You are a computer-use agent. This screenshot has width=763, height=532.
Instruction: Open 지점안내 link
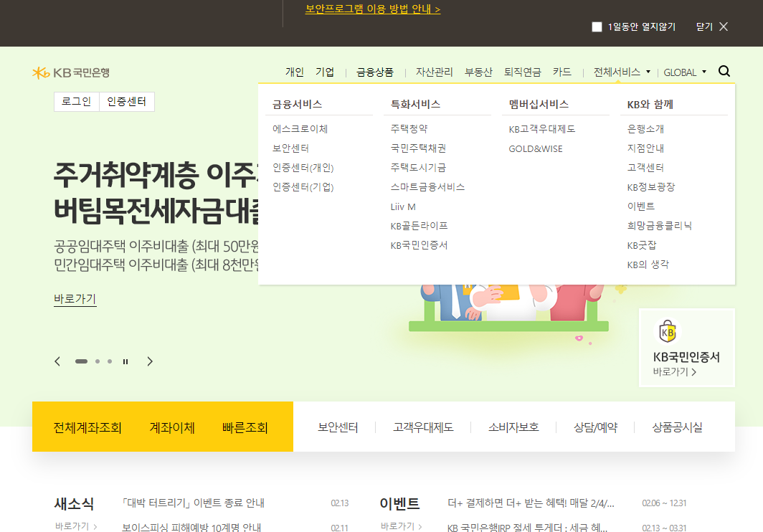coord(645,148)
